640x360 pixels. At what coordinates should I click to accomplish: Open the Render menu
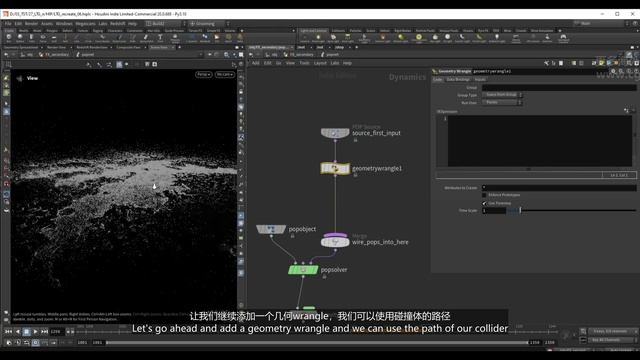[31, 24]
